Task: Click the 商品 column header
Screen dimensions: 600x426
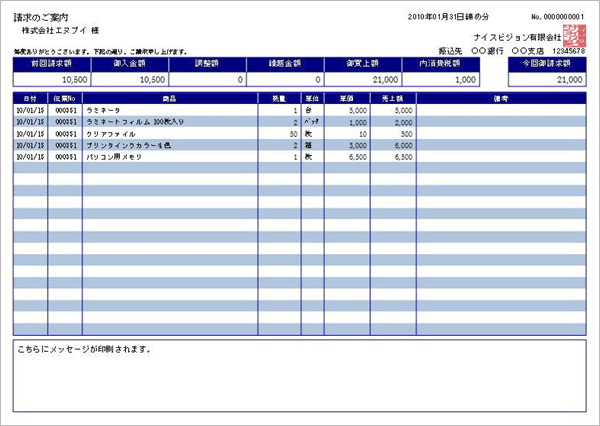Action: tap(170, 99)
